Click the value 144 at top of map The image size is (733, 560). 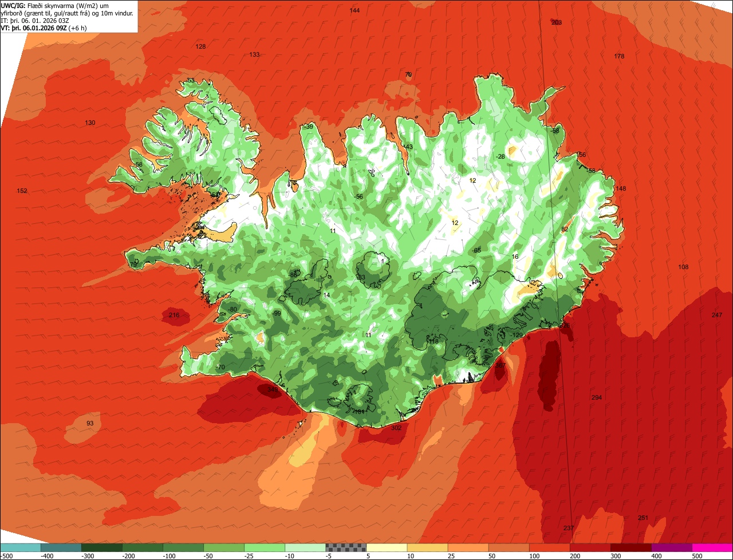click(x=354, y=11)
